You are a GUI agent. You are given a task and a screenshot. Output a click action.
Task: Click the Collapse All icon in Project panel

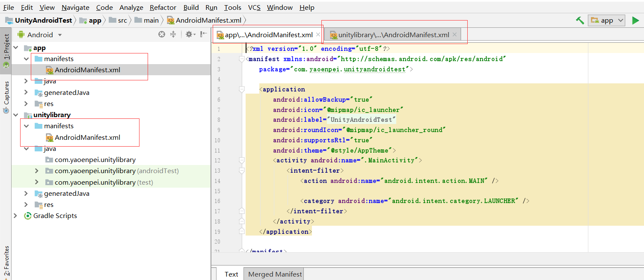(x=173, y=34)
